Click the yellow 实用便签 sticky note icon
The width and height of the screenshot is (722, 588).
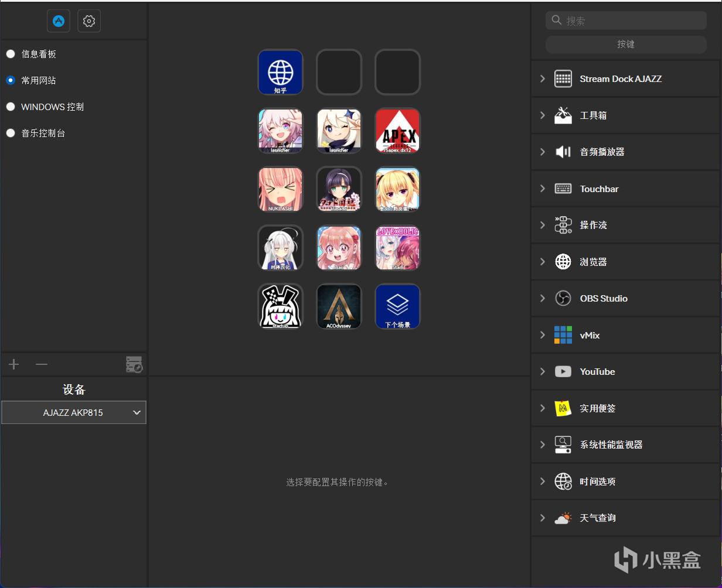coord(563,408)
